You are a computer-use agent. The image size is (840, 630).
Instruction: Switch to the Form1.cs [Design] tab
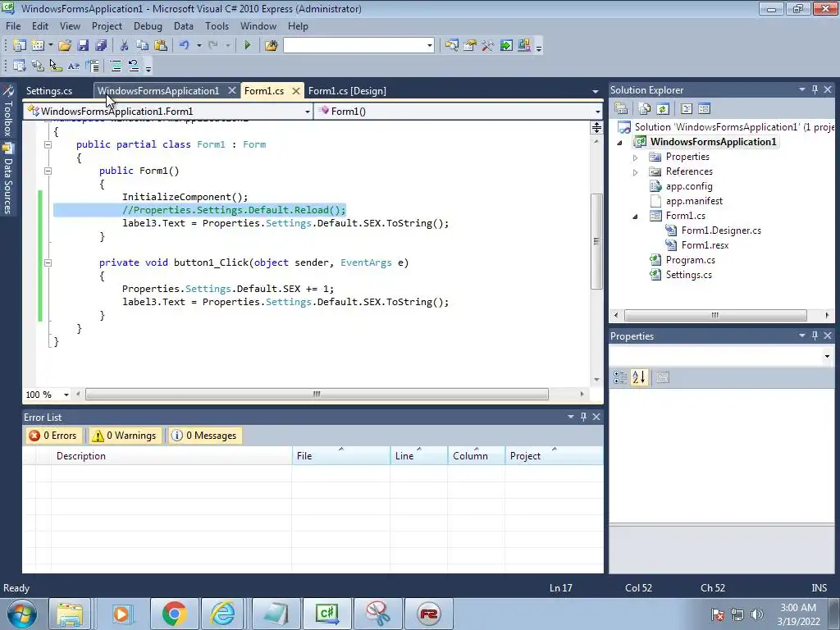click(347, 91)
